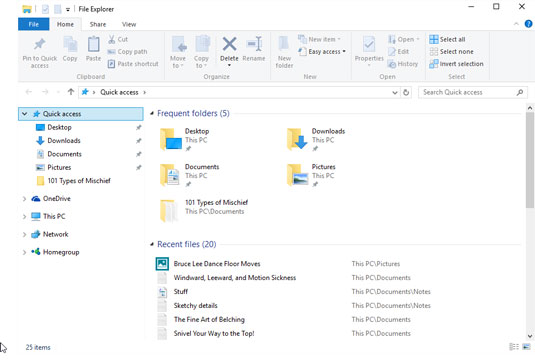This screenshot has width=535, height=360.
Task: Select Documents in the navigation pane
Action: [64, 154]
